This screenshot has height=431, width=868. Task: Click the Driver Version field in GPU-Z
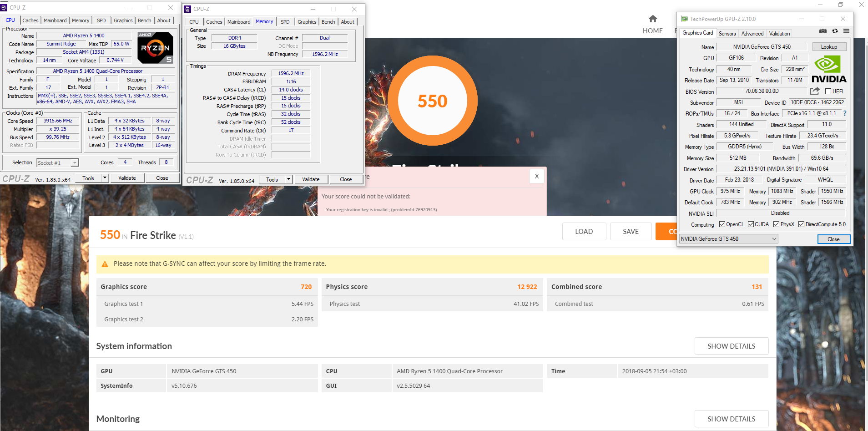pyautogui.click(x=781, y=169)
